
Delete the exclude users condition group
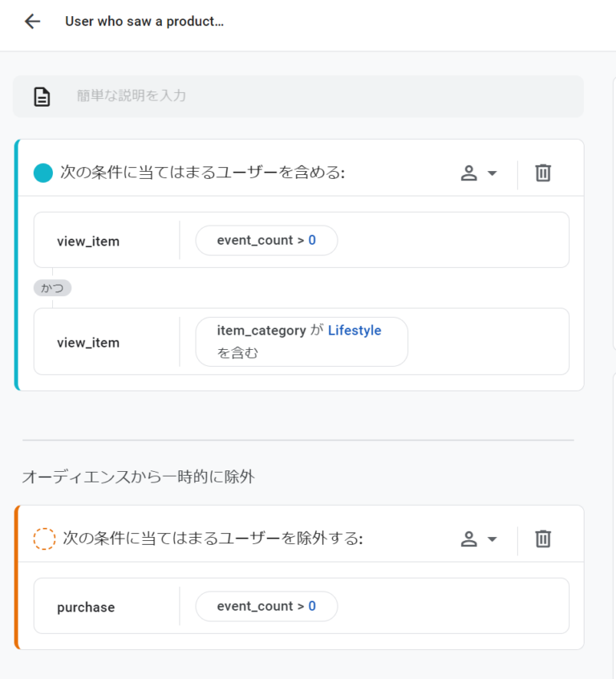coord(543,539)
